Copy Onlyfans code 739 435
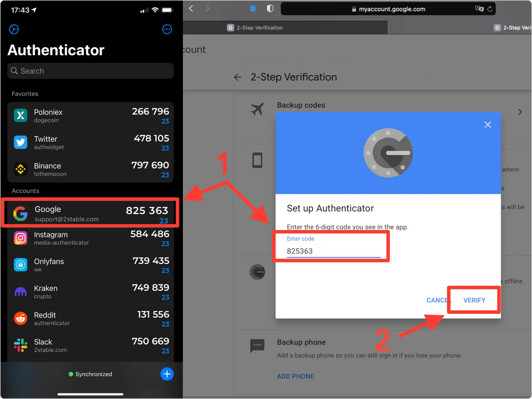The width and height of the screenshot is (532, 399). pyautogui.click(x=151, y=261)
